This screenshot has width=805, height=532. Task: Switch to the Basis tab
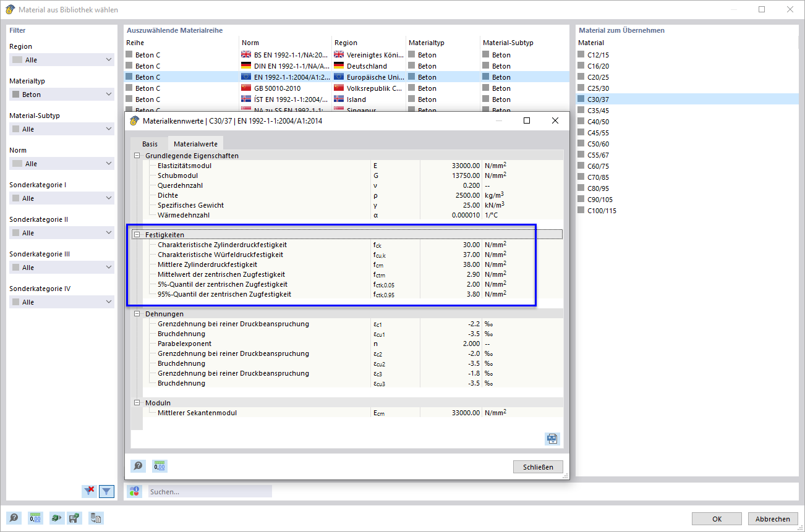[x=150, y=144]
